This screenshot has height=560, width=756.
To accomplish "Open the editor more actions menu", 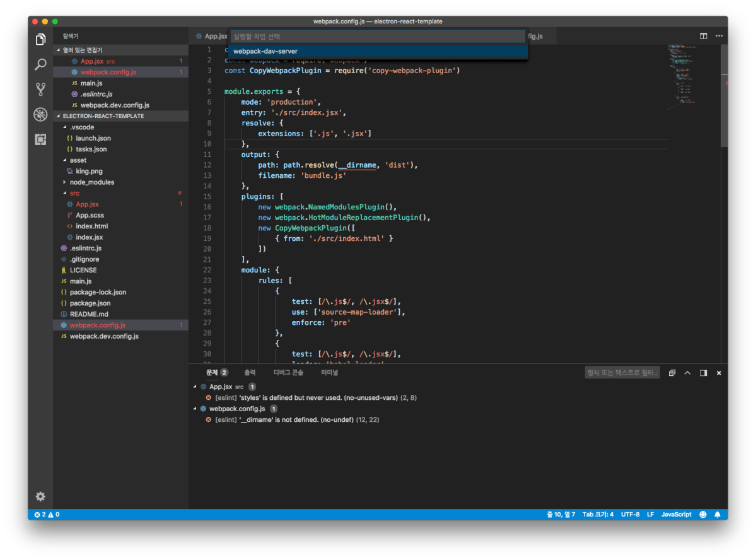I will 719,36.
